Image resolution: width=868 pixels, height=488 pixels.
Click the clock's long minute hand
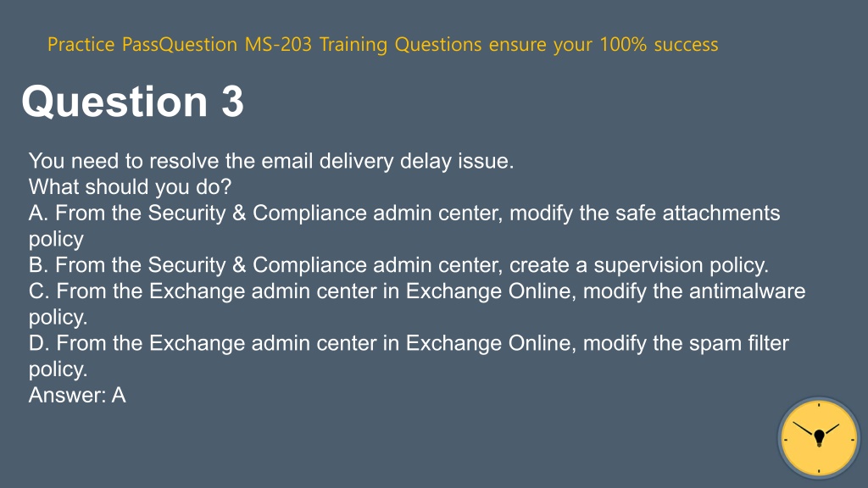803,429
